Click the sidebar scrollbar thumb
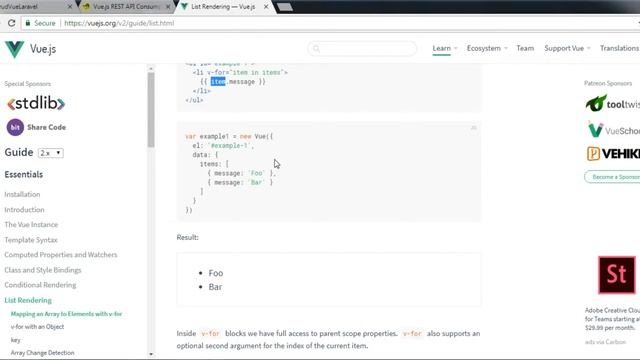 pos(151,110)
